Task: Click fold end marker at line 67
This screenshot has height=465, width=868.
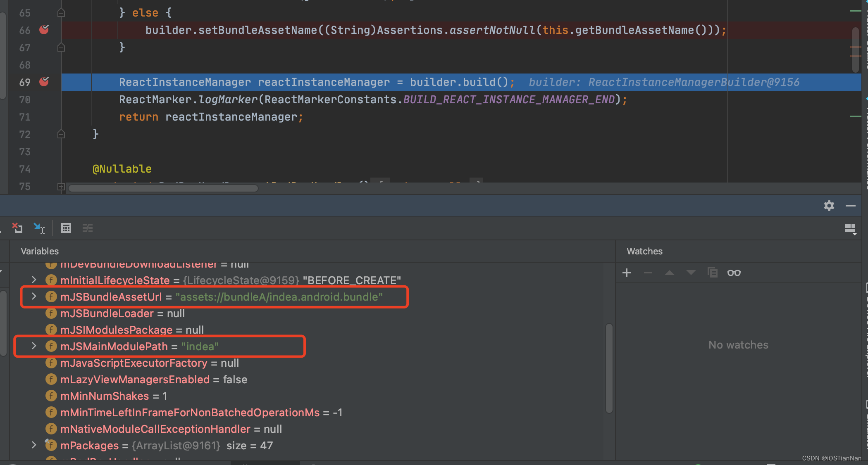Action: [x=61, y=47]
